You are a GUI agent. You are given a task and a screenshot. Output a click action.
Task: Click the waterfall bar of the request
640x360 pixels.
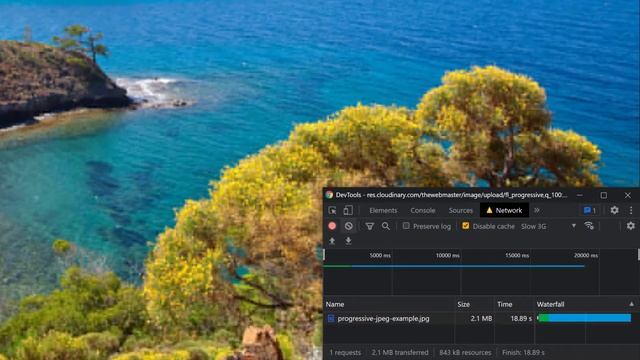pos(584,318)
